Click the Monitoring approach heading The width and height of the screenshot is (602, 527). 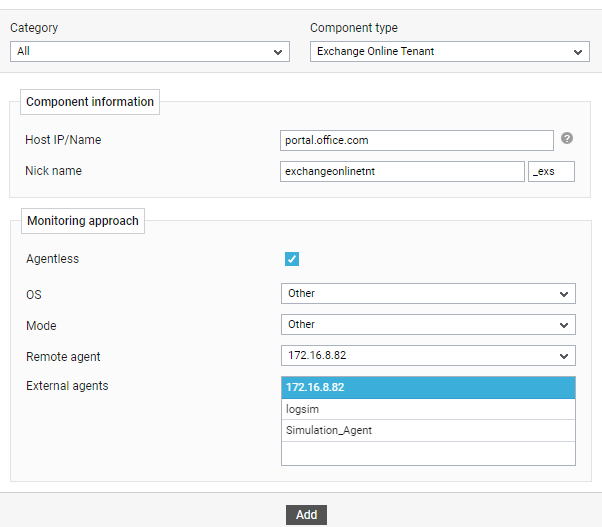click(83, 221)
